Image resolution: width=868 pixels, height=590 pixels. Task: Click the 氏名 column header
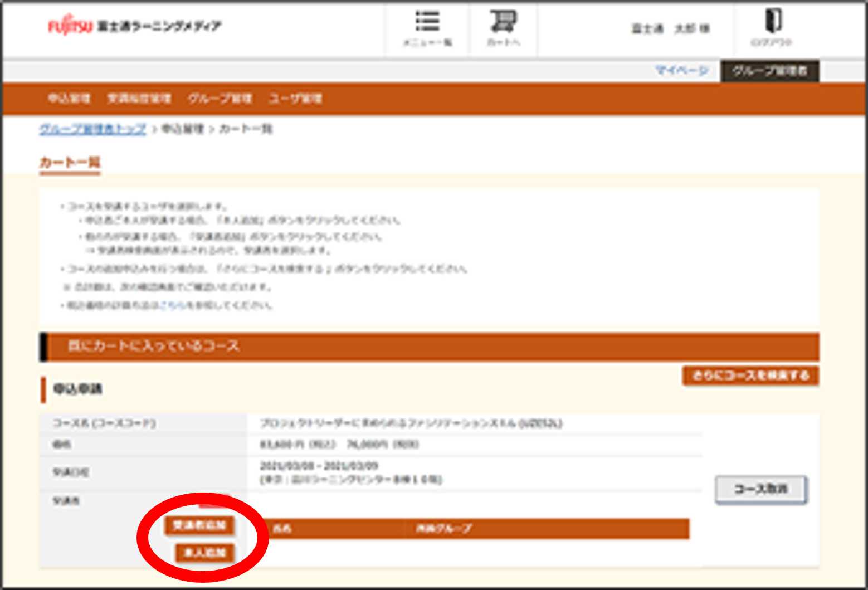[282, 528]
